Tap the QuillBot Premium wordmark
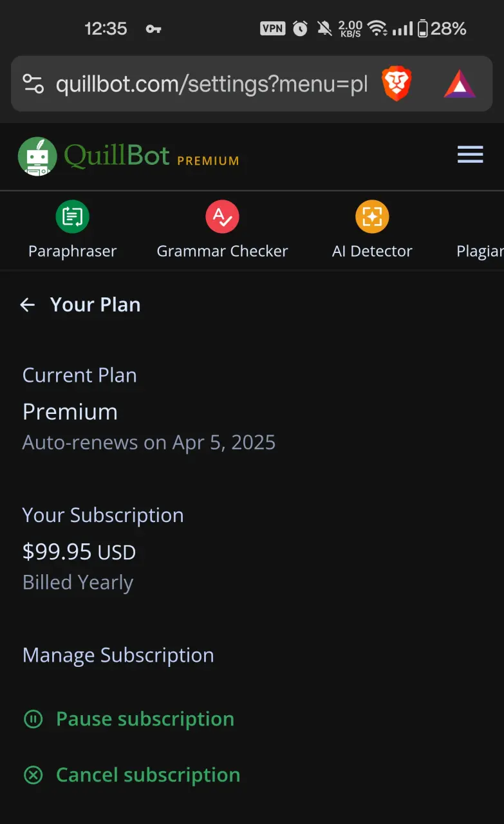This screenshot has height=824, width=504. point(151,156)
